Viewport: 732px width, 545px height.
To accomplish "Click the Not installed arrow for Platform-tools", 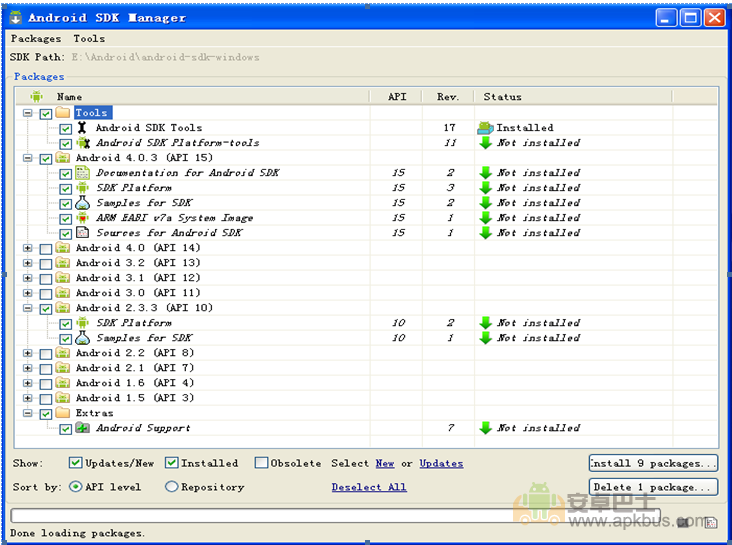I will (x=486, y=142).
